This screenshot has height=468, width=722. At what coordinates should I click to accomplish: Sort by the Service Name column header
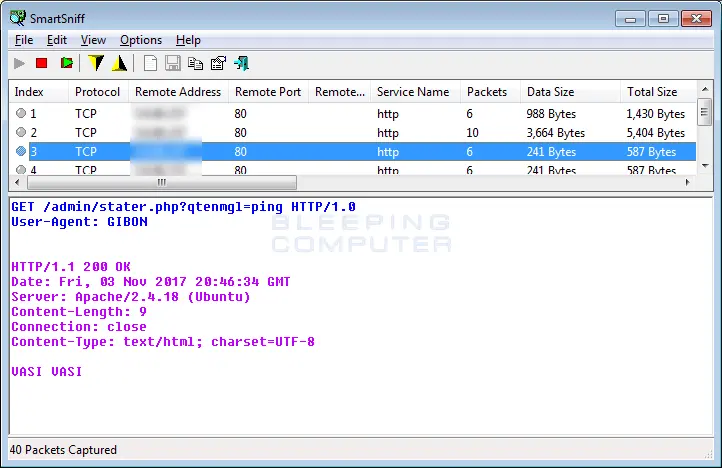click(415, 92)
